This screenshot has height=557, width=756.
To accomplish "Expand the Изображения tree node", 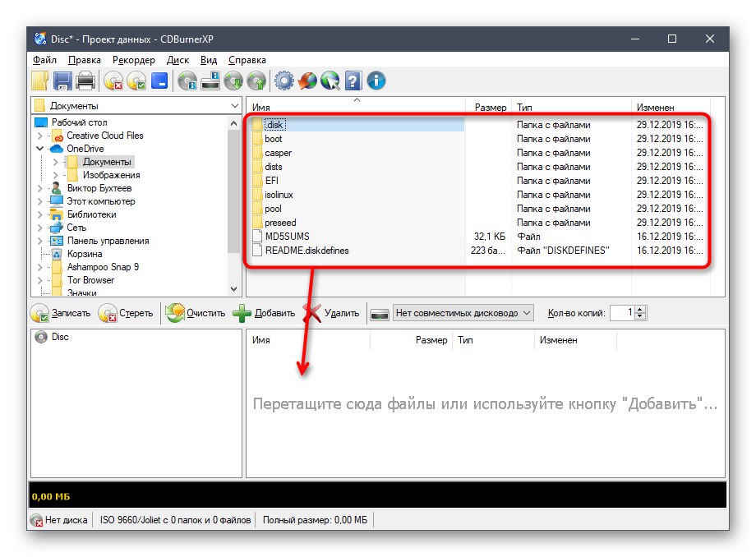I will (x=55, y=175).
